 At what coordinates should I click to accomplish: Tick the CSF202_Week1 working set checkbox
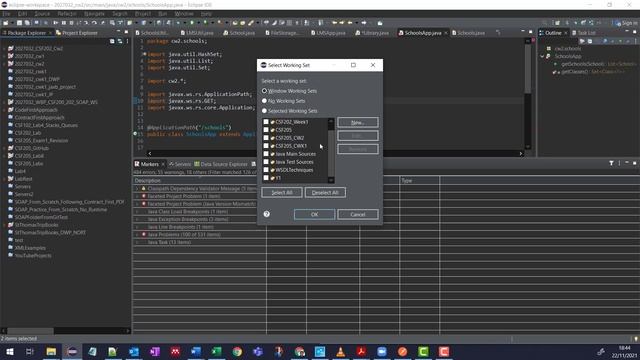pyautogui.click(x=266, y=122)
